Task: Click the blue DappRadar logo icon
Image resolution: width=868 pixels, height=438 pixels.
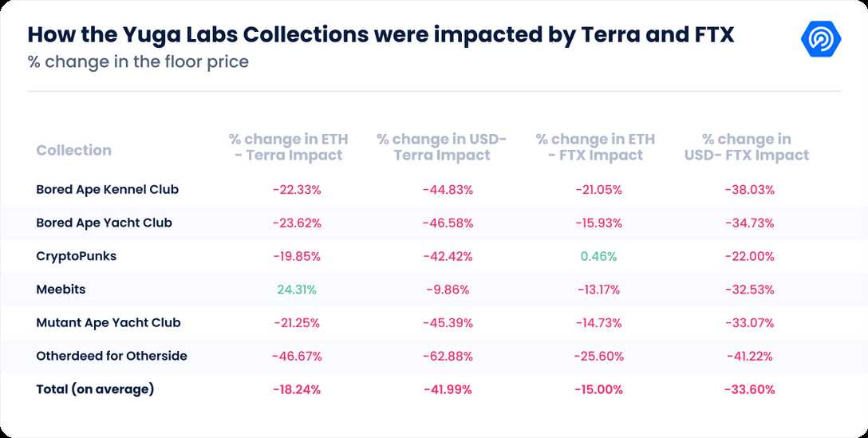Action: point(820,38)
